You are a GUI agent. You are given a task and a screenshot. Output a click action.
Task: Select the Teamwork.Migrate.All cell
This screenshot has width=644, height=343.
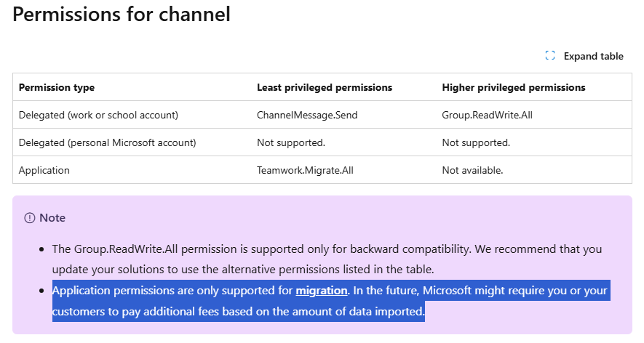point(305,170)
